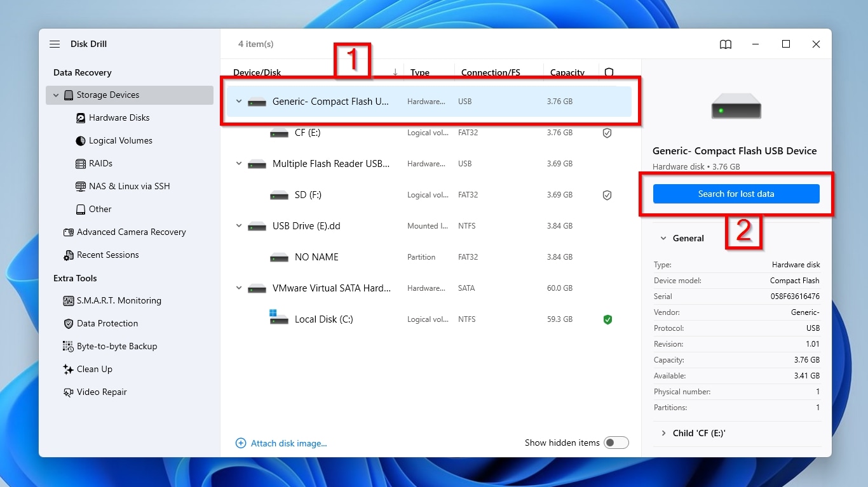Click the Byte-to-byte Backup icon
This screenshot has width=868, height=487.
coord(69,347)
